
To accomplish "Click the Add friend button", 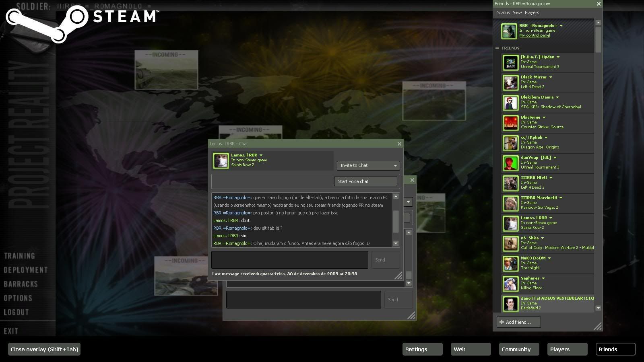I will [x=518, y=322].
